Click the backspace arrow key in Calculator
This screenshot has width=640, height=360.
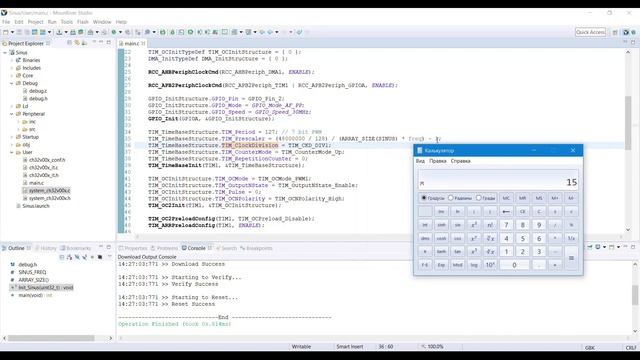(x=506, y=211)
